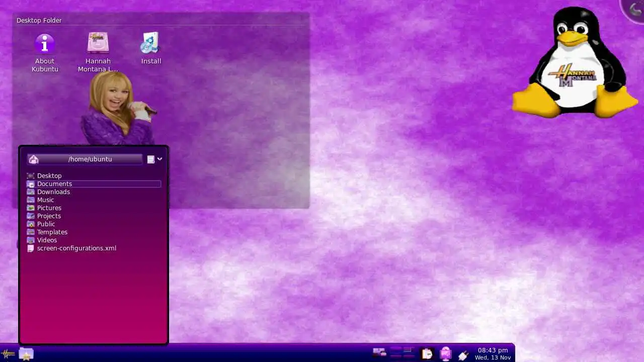Open the Videos folder entry
This screenshot has height=362, width=644.
(x=94, y=240)
